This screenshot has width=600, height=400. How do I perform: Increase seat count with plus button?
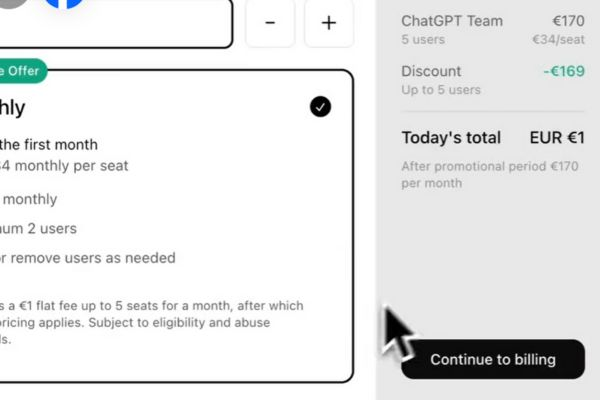point(329,23)
